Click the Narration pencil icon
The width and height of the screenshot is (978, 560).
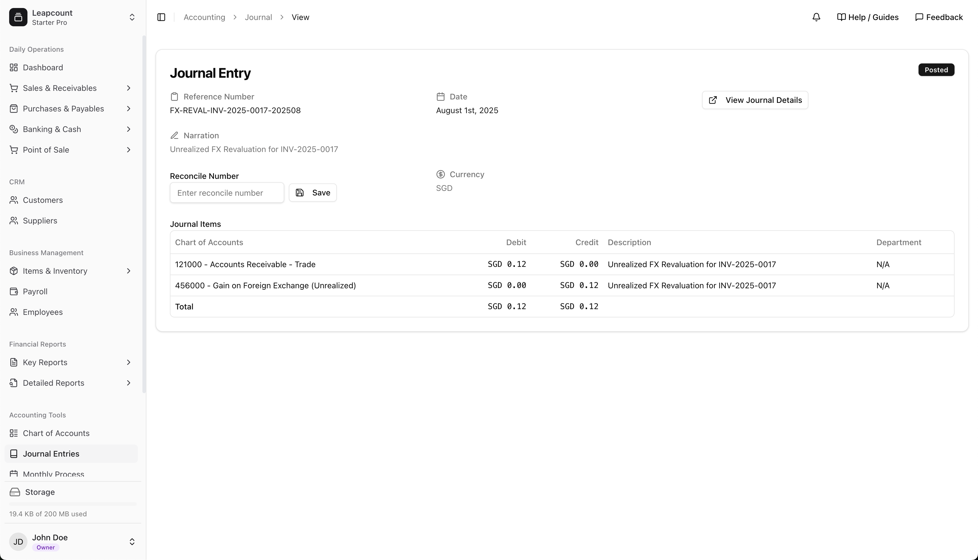coord(174,135)
